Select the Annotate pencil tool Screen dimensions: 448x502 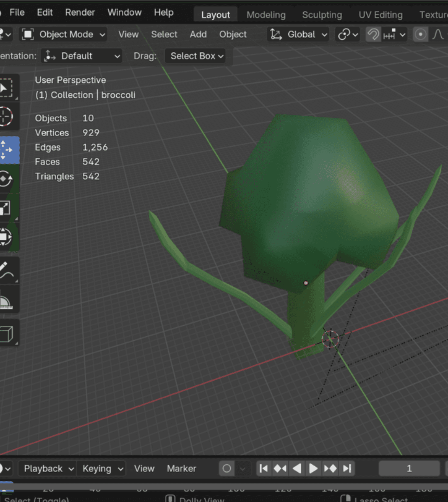[x=7, y=271]
